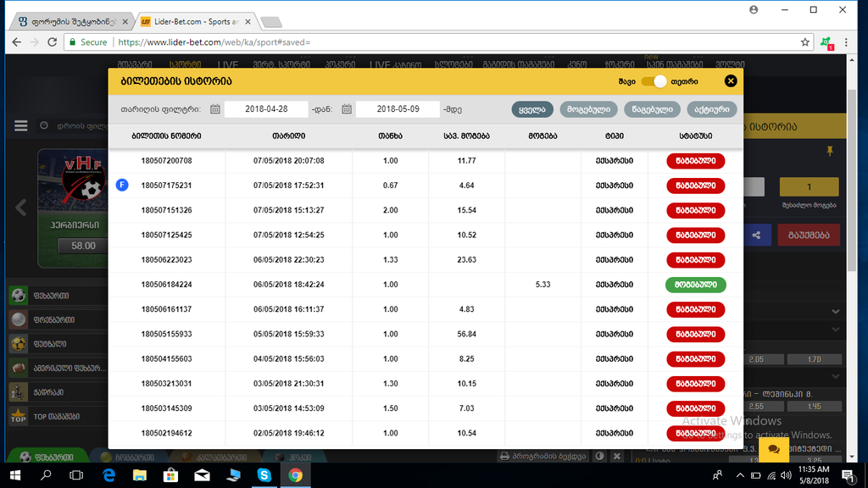Viewport: 868px width, 488px height.
Task: Filter by მოგებული tickets
Action: pos(588,109)
